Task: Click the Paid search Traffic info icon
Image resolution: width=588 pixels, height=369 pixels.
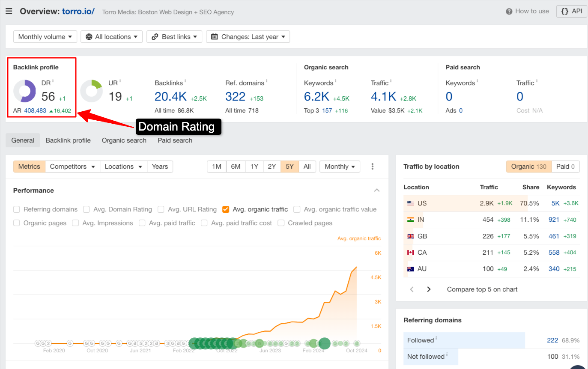Action: coord(536,81)
